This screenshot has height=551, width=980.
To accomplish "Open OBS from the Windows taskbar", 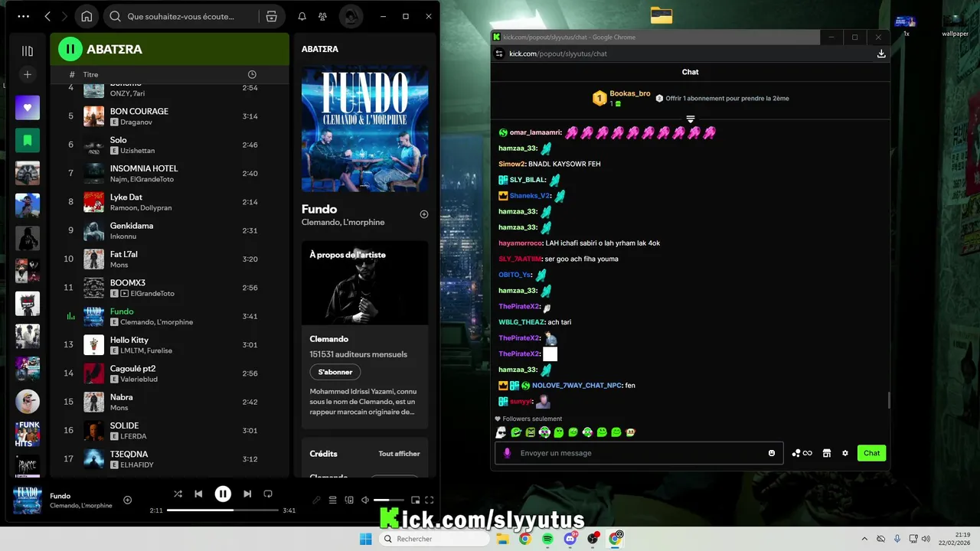I will [593, 539].
